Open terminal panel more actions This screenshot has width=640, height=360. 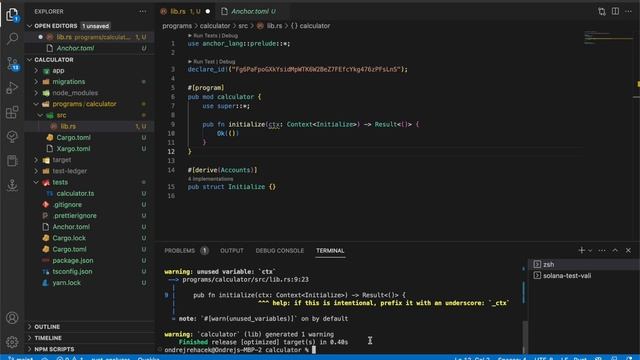point(602,250)
